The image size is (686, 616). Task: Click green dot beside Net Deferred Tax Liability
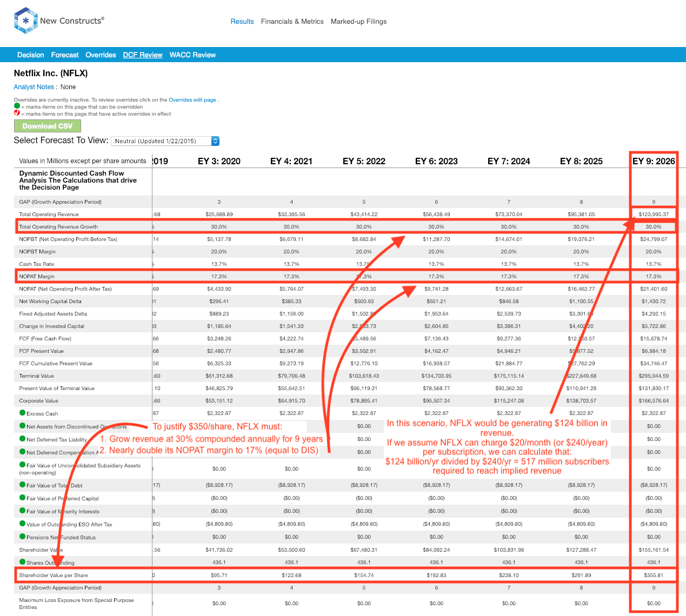pos(23,439)
